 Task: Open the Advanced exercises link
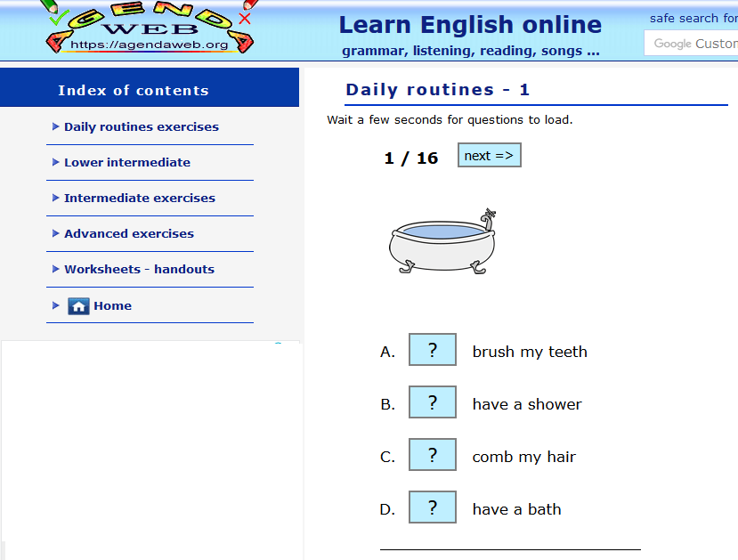(128, 233)
